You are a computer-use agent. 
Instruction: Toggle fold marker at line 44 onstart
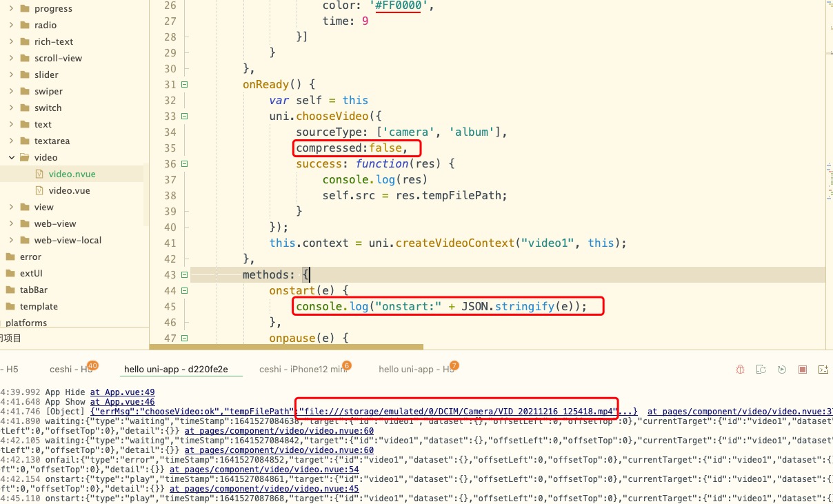[x=184, y=291]
